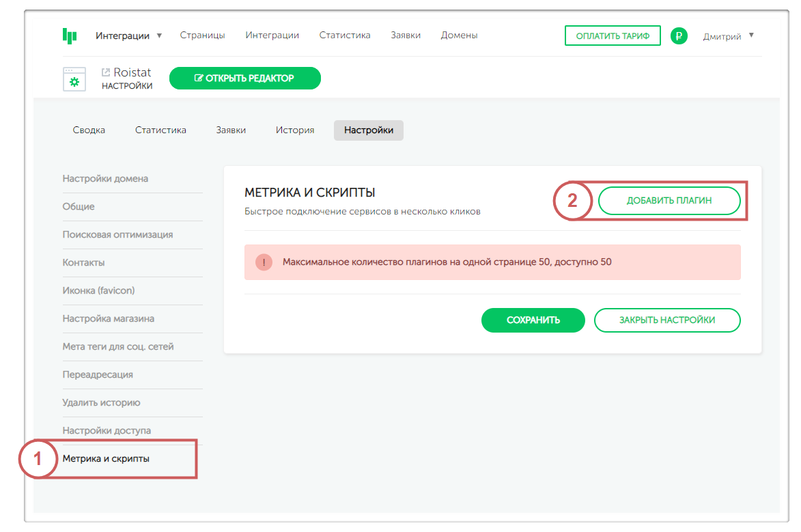Click Закрыть настройки button
The height and width of the screenshot is (532, 801).
[666, 320]
